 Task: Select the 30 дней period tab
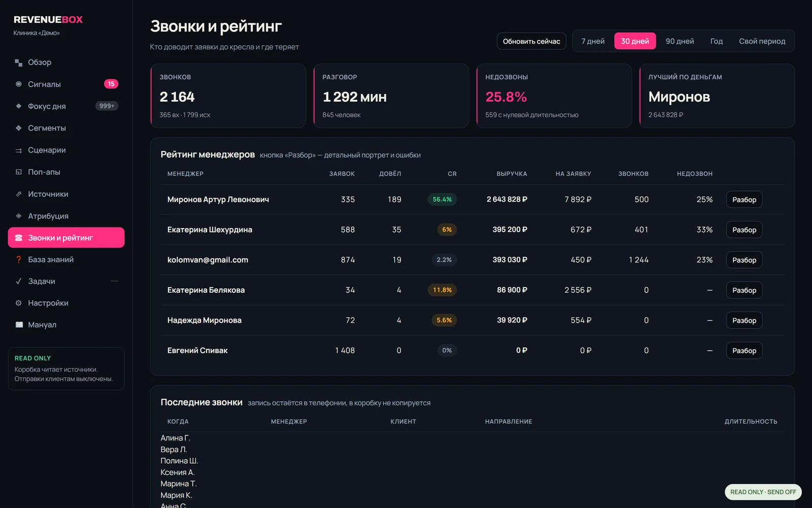(635, 41)
